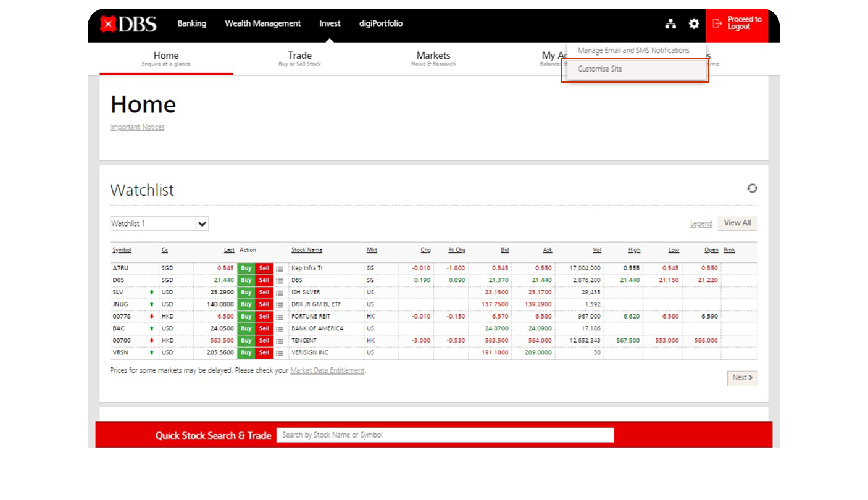
Task: Open Wealth Management menu
Action: point(263,23)
